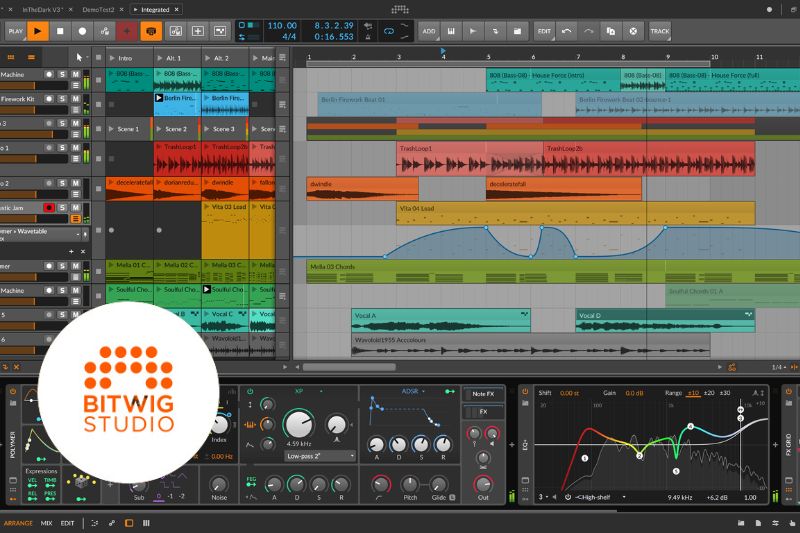Open the dashboard dots icon at the top center
The width and height of the screenshot is (800, 533).
[400, 9]
